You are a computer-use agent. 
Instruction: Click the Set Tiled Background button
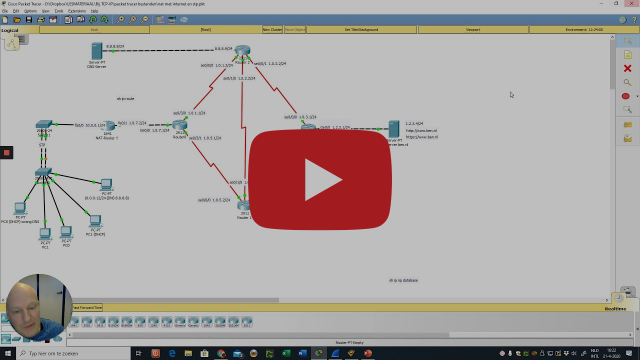click(x=362, y=30)
